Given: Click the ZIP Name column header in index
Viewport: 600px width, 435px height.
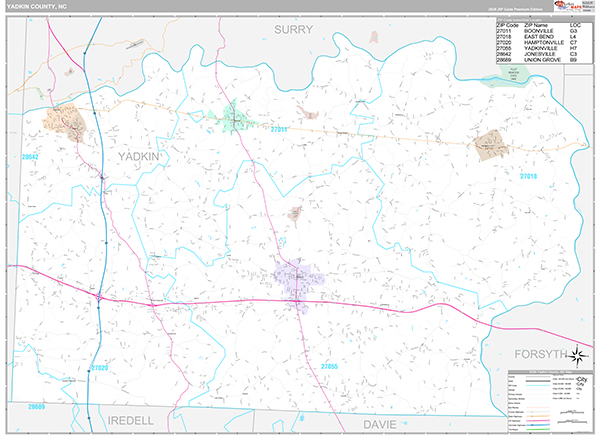Looking at the screenshot, I should 536,25.
